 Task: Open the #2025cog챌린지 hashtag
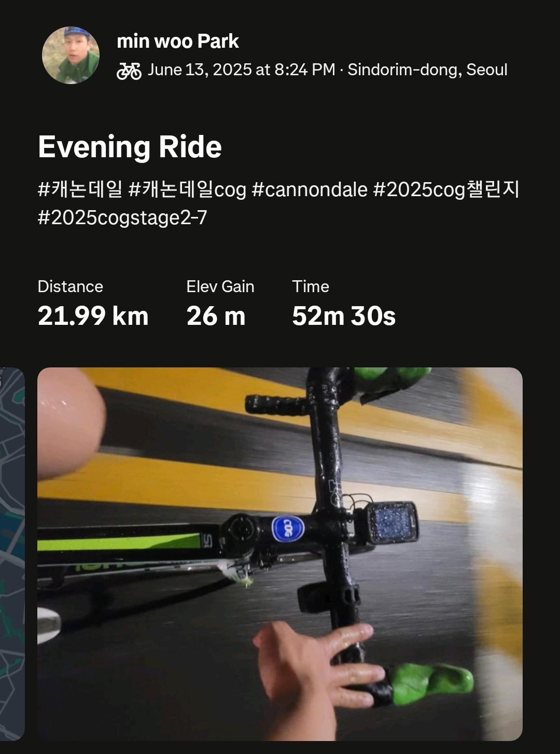(x=446, y=189)
